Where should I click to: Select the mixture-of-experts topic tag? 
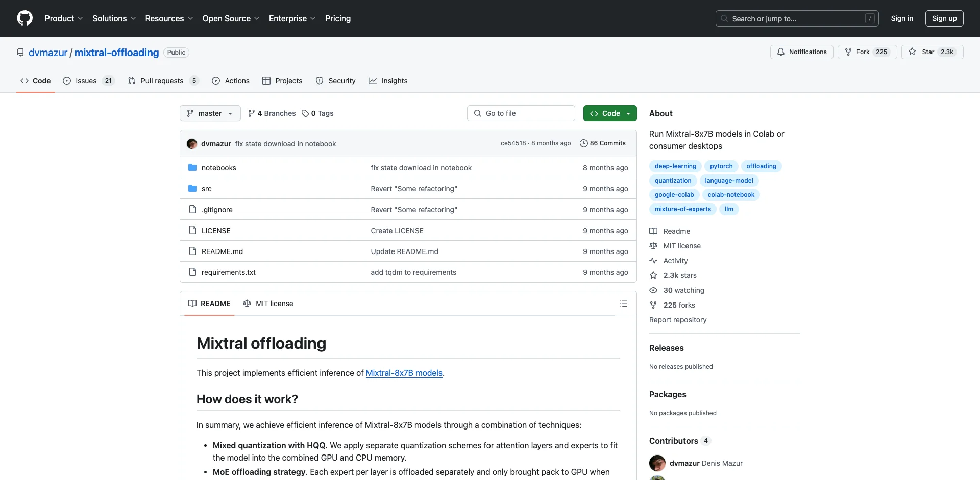click(x=683, y=209)
